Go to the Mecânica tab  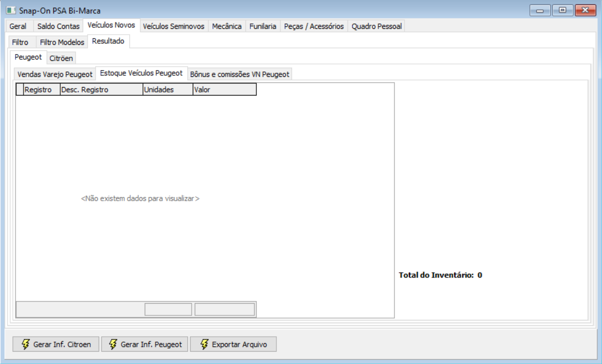pyautogui.click(x=227, y=26)
